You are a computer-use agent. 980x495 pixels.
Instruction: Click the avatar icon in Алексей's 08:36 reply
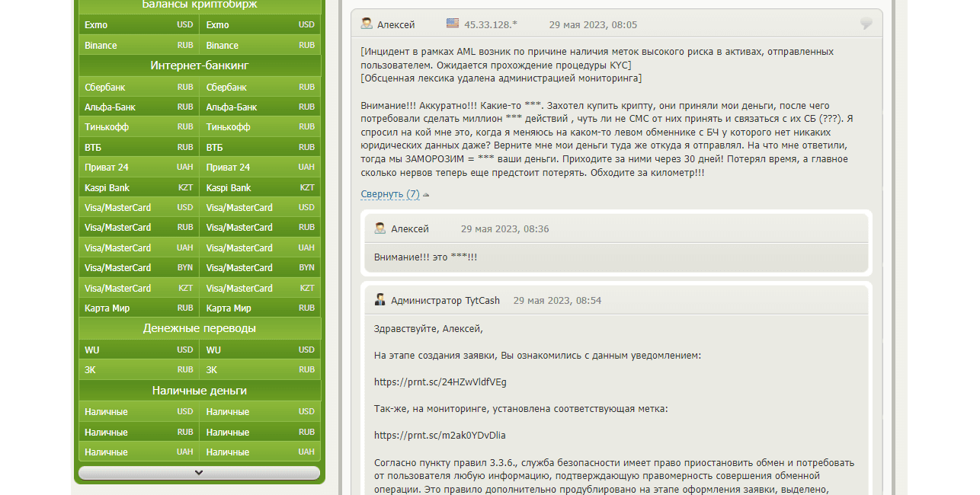380,228
